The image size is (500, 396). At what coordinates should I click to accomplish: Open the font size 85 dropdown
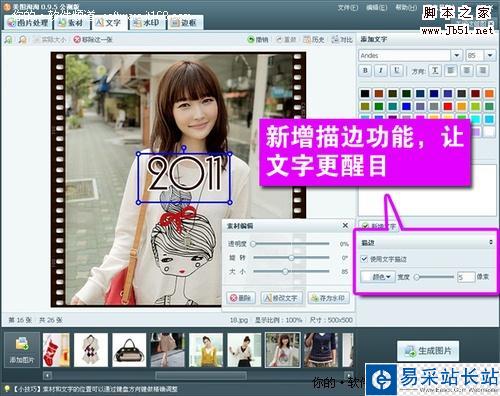point(490,55)
